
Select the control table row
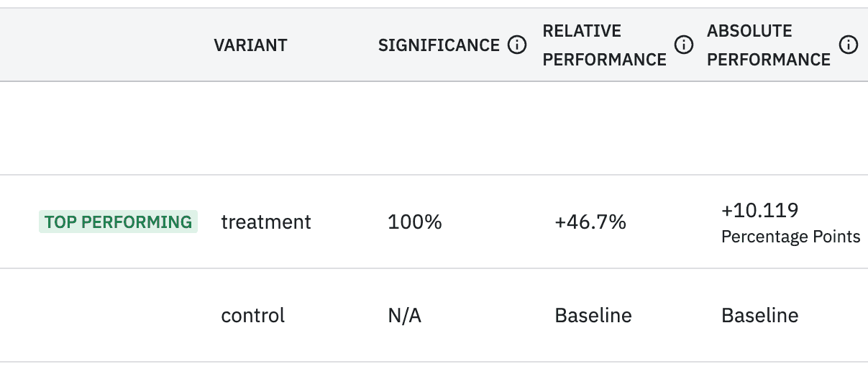(434, 315)
